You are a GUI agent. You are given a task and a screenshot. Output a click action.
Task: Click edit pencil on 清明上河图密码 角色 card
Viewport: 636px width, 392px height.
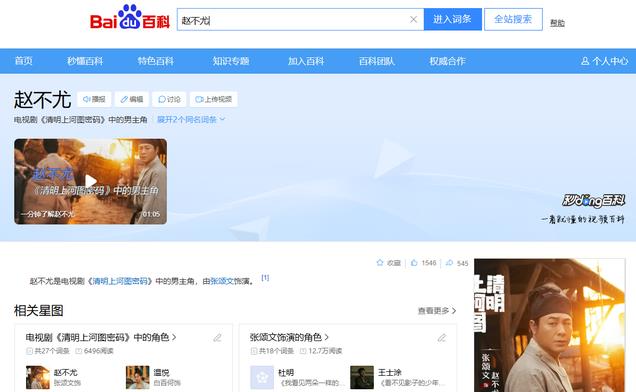tap(217, 338)
